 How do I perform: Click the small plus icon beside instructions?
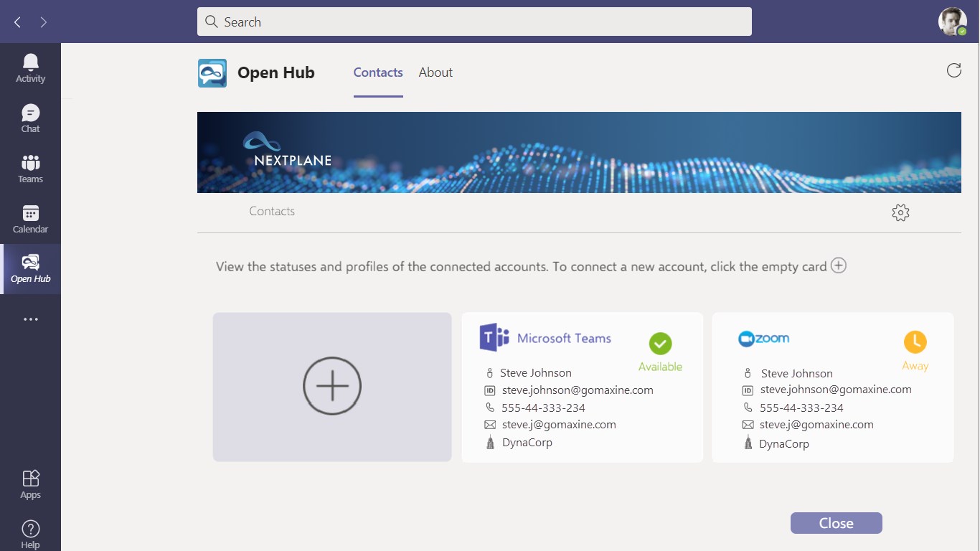point(838,265)
